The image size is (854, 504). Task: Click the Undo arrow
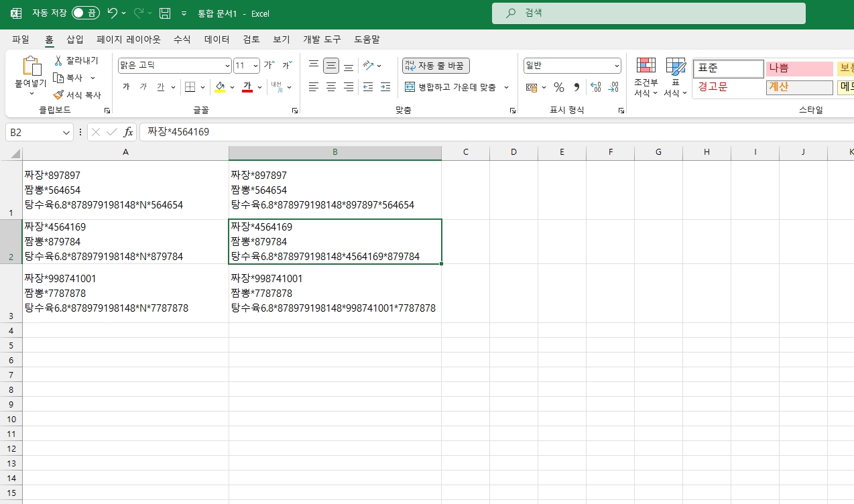[113, 13]
